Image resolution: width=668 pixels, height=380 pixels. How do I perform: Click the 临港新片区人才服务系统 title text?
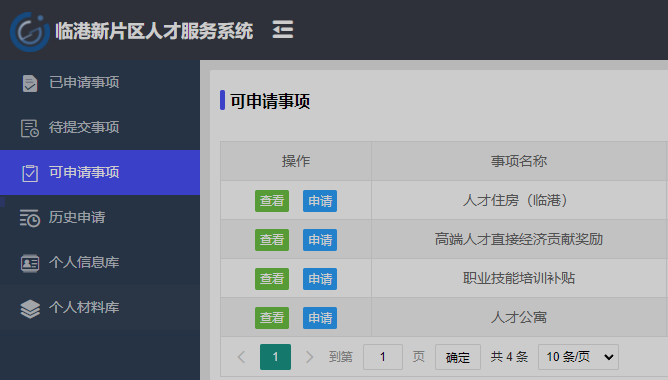[x=154, y=31]
